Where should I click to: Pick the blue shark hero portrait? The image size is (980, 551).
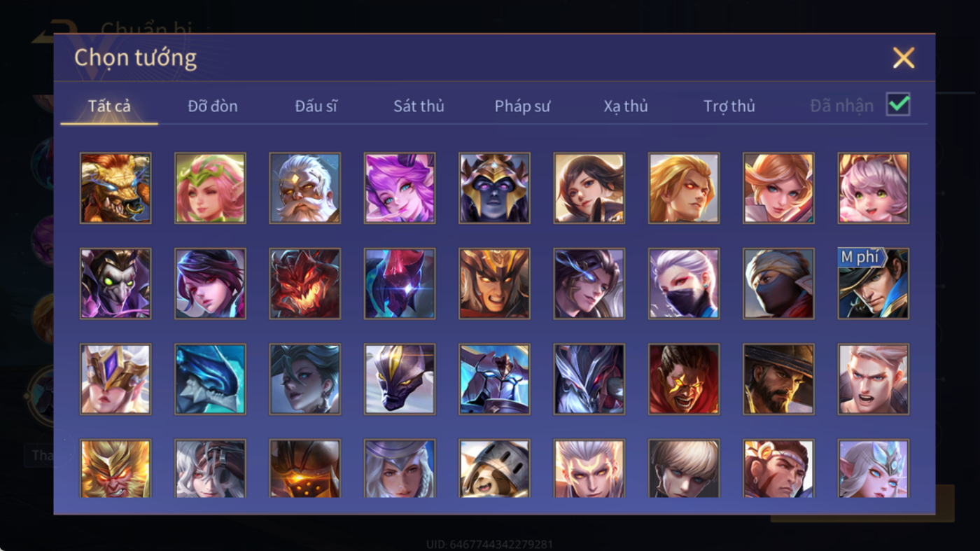(x=210, y=379)
